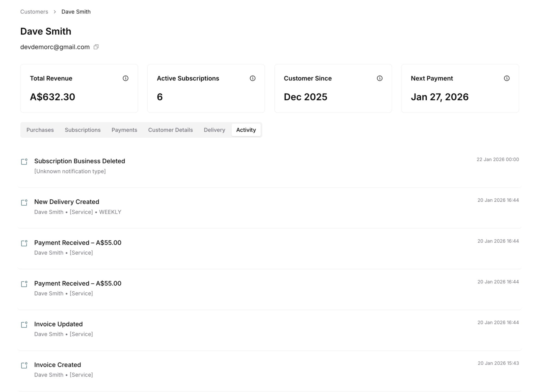Open Subscription Business Deleted activity entry

click(x=79, y=161)
